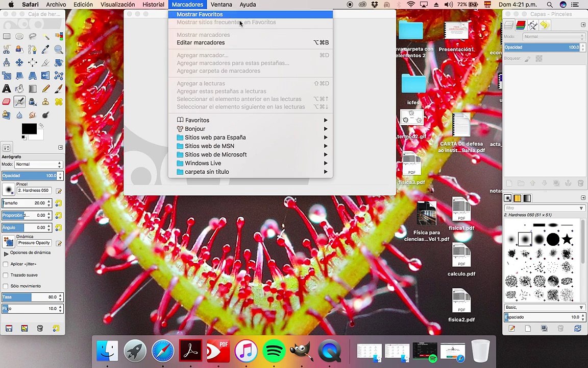
Task: Open the brush filtro dropdown arrow
Action: click(581, 208)
